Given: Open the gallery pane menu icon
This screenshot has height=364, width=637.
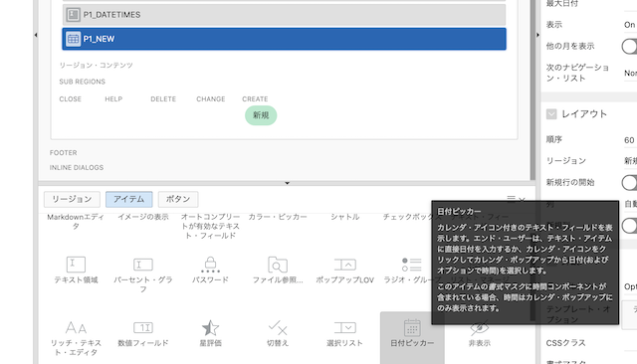Looking at the screenshot, I should coord(511,199).
